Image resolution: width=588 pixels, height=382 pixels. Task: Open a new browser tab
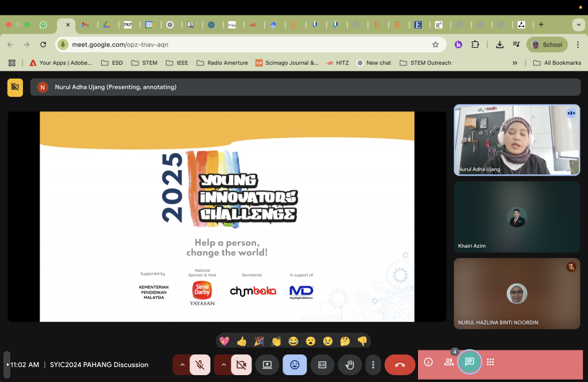(541, 24)
